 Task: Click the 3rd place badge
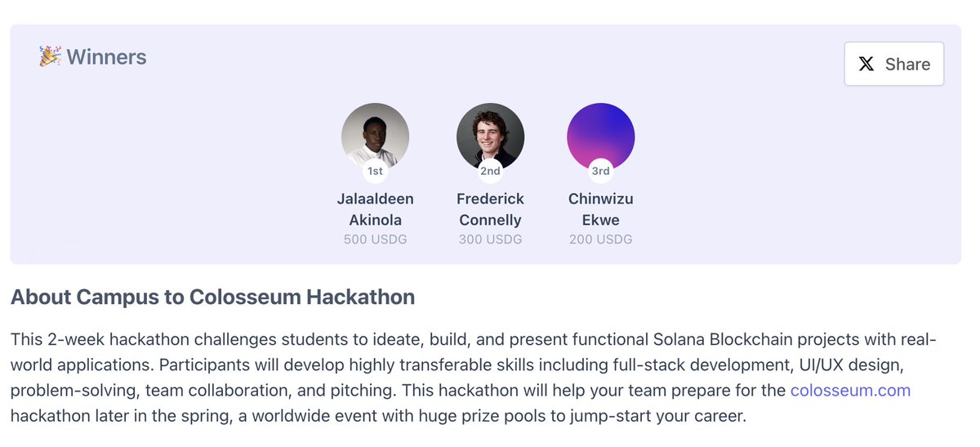[600, 171]
